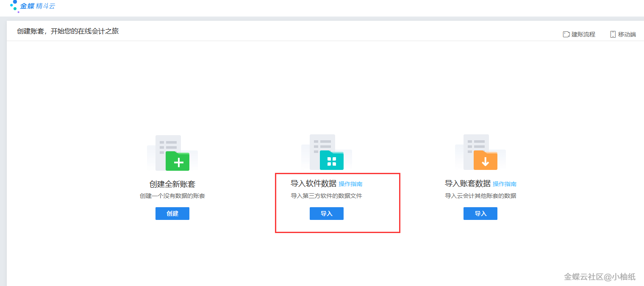Select the 创建全新账套 heading
644x286 pixels.
172,184
